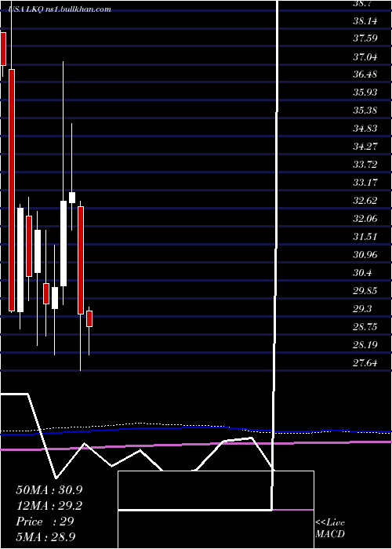
Task: Click the 32.62 price axis label
Action: (365, 201)
